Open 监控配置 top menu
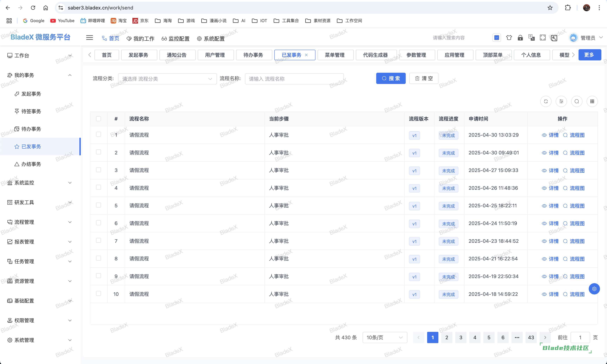Viewport: 607px width, 364px height. [x=175, y=38]
